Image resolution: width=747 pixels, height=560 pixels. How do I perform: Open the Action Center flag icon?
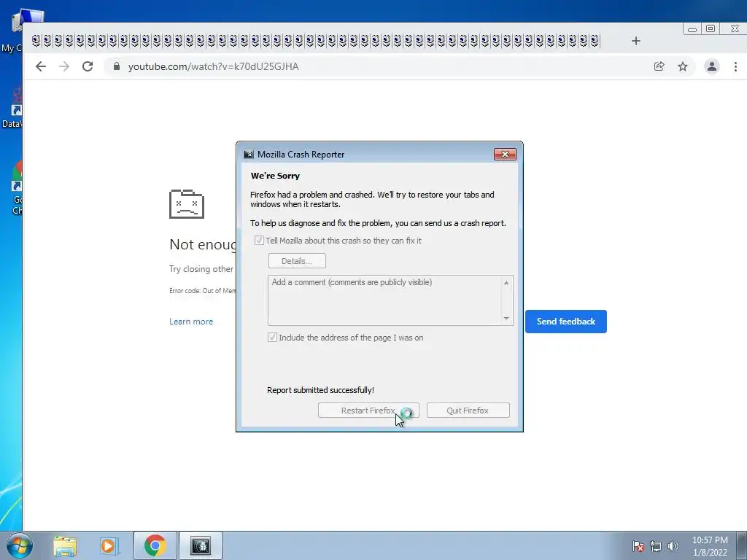tap(638, 546)
